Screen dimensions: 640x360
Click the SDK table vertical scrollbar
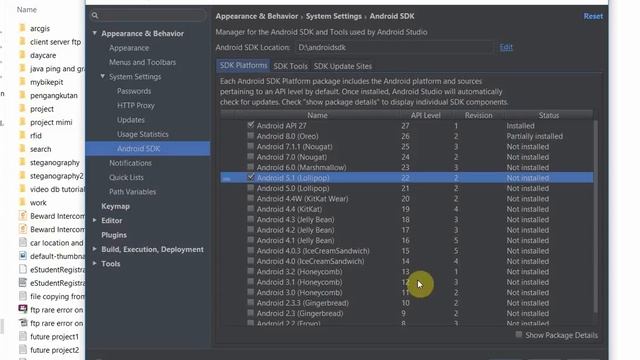(596, 216)
